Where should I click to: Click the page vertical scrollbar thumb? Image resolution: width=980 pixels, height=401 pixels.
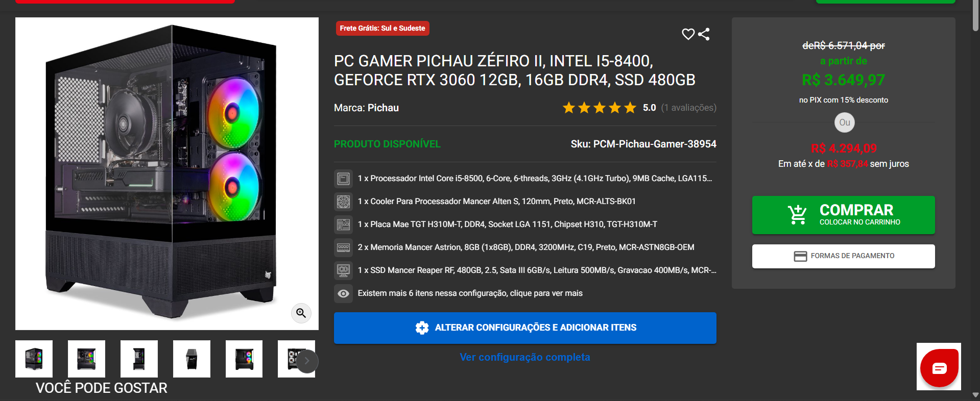pyautogui.click(x=975, y=15)
